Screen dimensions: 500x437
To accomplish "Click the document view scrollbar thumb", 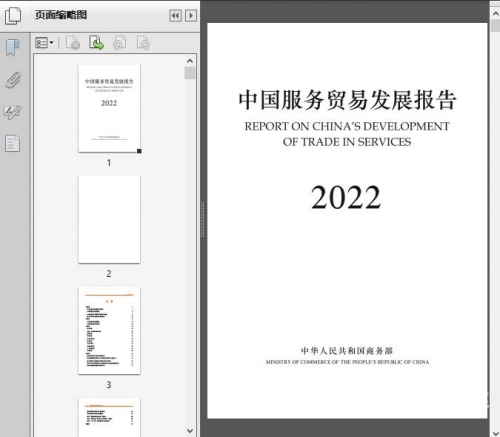I will tap(495, 26).
